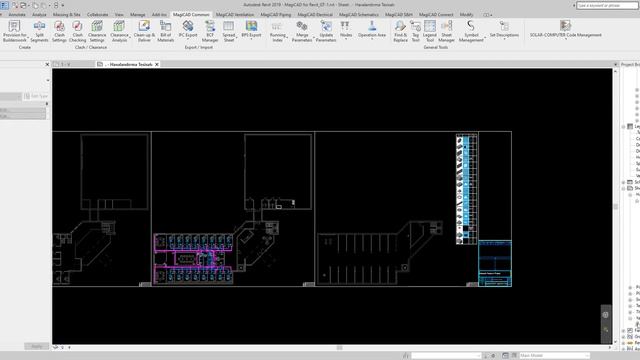Open Spread Sheet tool
This screenshot has height=360, width=640.
pos(229,31)
